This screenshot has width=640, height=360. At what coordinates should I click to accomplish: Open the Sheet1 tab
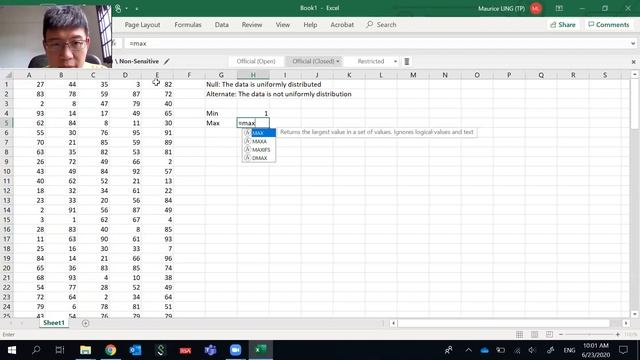(x=54, y=322)
